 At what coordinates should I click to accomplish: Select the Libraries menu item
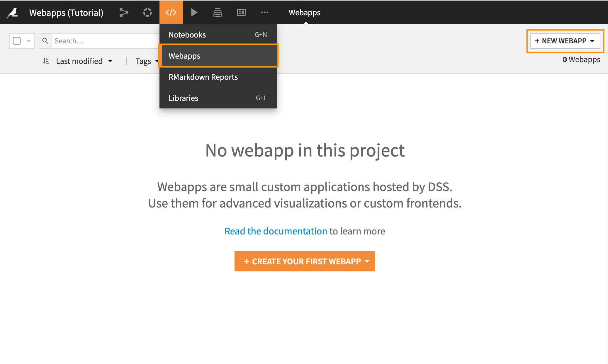point(183,98)
